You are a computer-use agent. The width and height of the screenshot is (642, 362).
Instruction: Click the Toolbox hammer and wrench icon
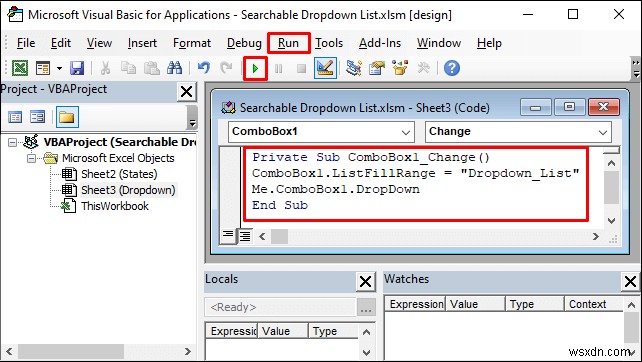[423, 68]
